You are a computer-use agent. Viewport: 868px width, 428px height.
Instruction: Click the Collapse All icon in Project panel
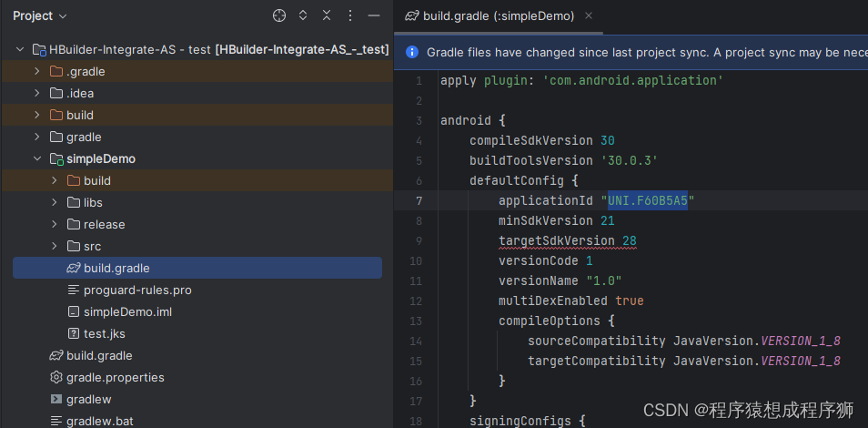[x=327, y=15]
